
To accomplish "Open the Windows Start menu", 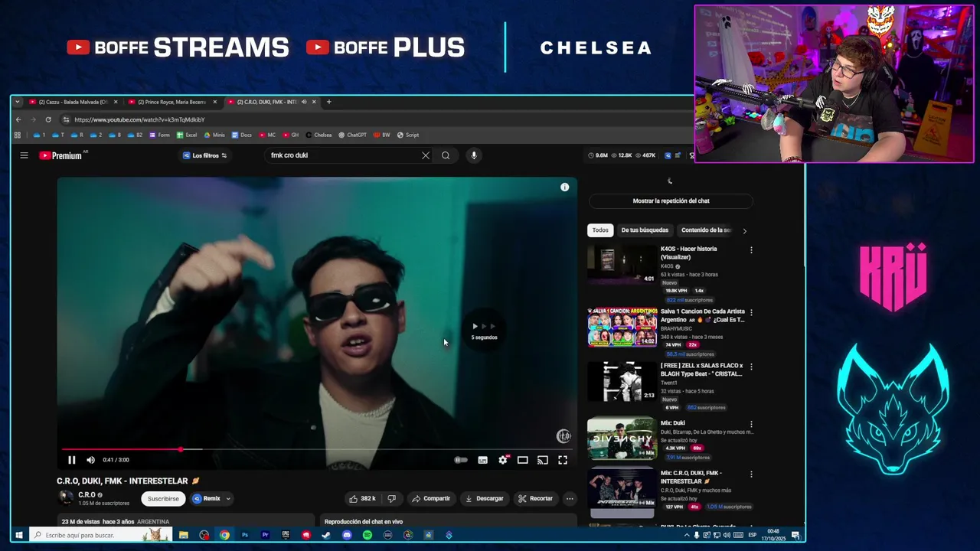I will pyautogui.click(x=19, y=535).
